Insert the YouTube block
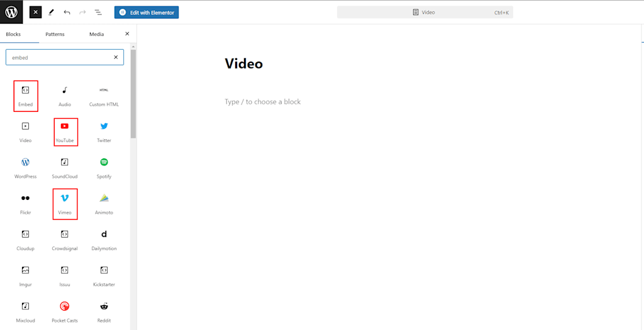Viewport: 644px width, 330px height. tap(65, 132)
